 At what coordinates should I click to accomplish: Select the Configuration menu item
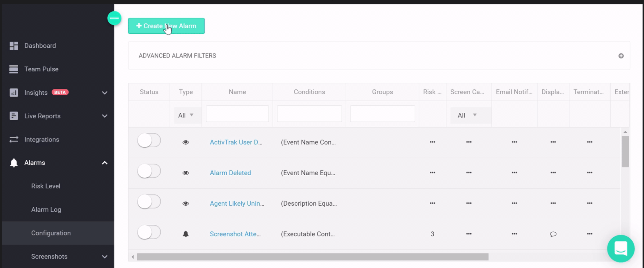point(58,233)
